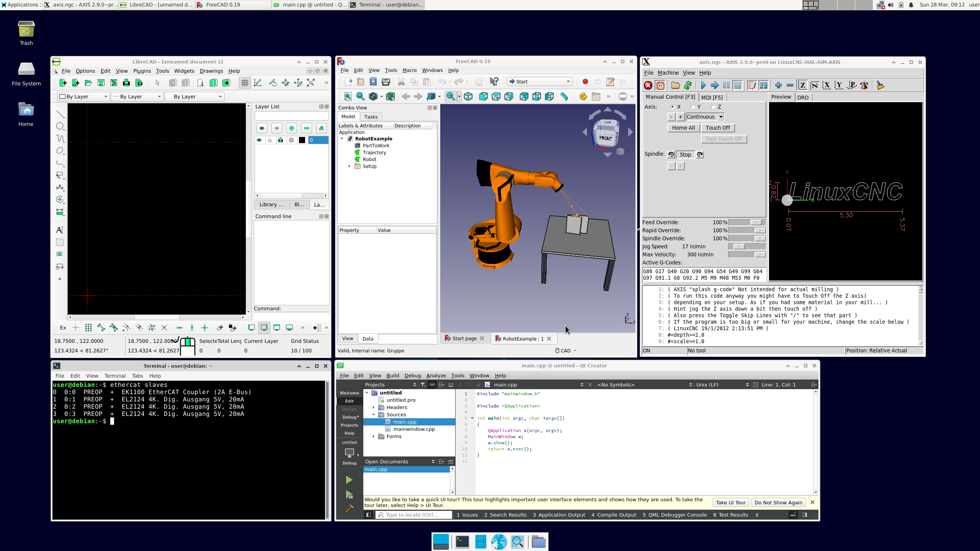Click What's This help cursor icon
The image size is (980, 551).
[x=494, y=82]
